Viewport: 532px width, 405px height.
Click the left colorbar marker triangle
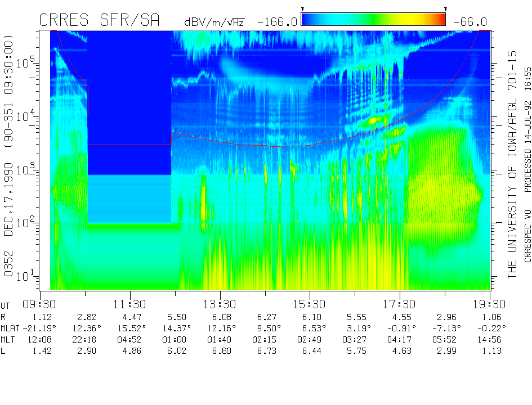[303, 8]
